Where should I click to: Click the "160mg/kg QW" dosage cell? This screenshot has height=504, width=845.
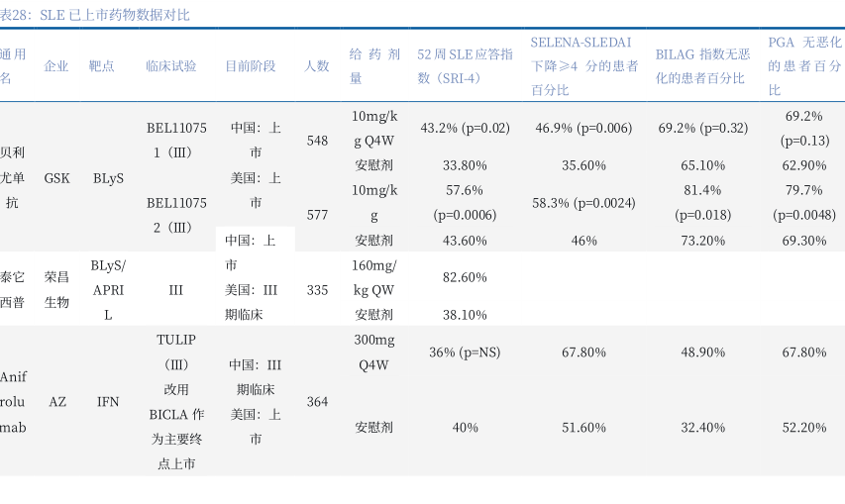tap(374, 277)
